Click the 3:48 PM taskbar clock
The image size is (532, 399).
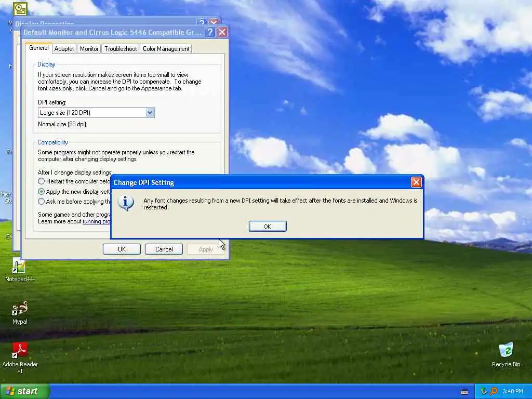(x=513, y=392)
